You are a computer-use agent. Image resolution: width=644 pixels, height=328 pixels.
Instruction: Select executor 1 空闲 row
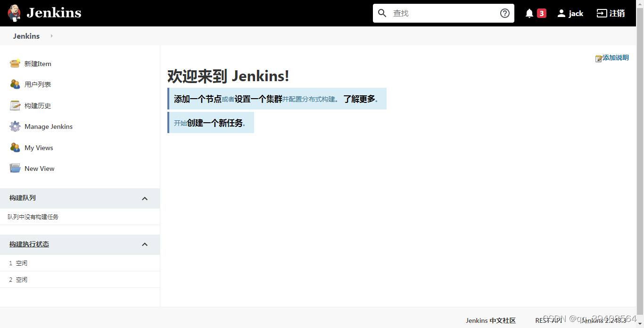pos(80,263)
